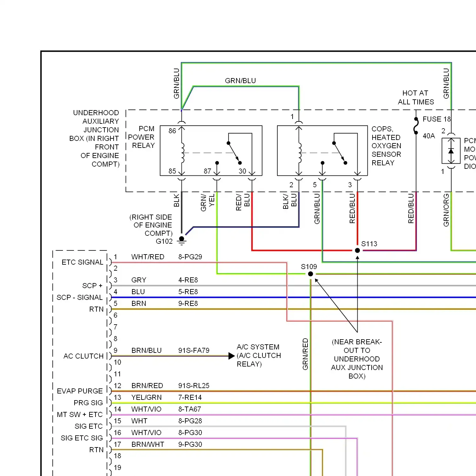The height and width of the screenshot is (476, 476).
Task: Click the diode symbol in the PCM diode box
Action: (x=451, y=151)
